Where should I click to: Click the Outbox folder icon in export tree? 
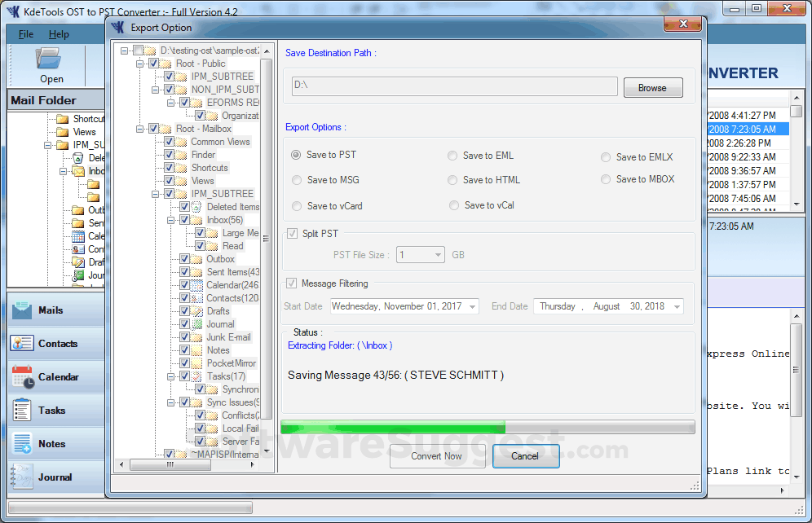click(196, 259)
